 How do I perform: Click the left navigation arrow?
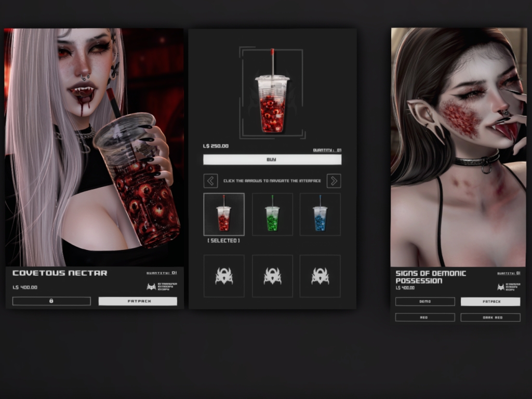(x=210, y=181)
